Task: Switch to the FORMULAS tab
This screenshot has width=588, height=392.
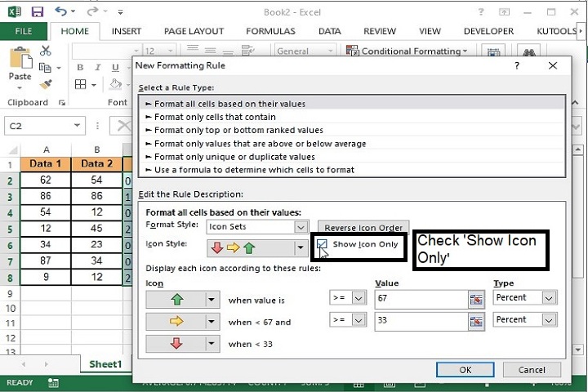Action: (x=270, y=32)
